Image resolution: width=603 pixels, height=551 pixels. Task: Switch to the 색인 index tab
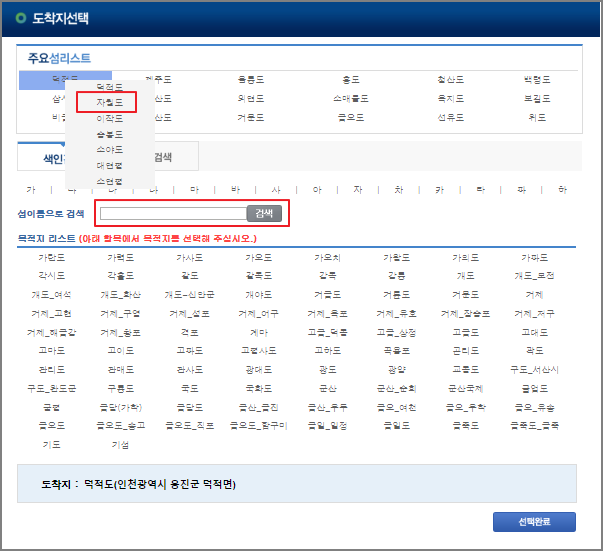(41, 157)
